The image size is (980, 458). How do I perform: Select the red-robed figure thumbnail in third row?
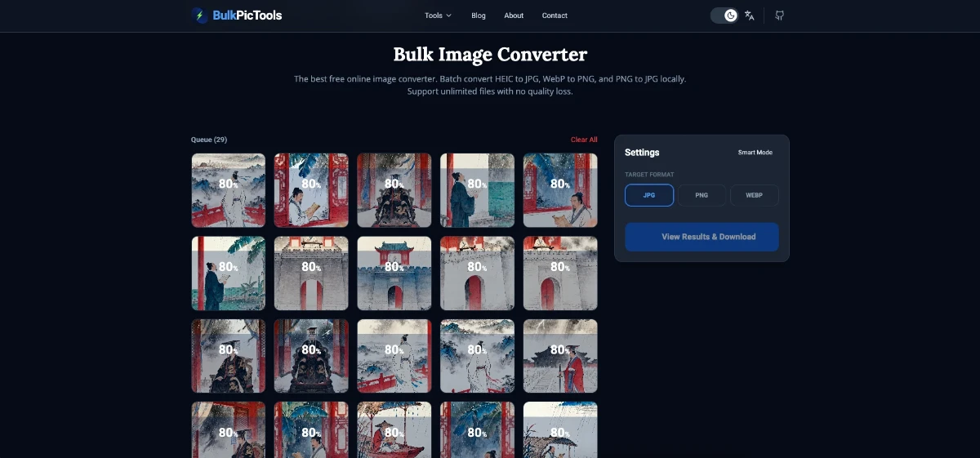tap(559, 356)
